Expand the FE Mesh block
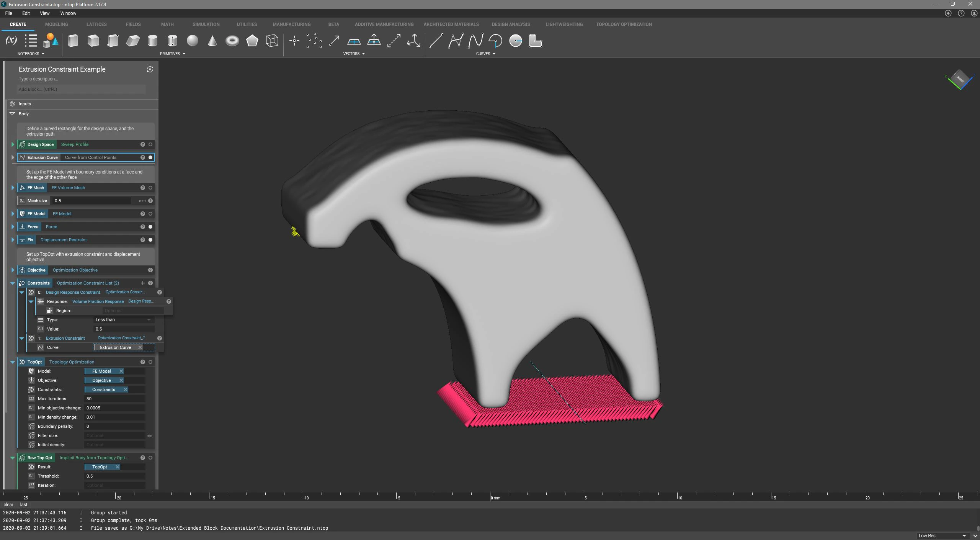Viewport: 980px width, 540px height. (x=13, y=188)
